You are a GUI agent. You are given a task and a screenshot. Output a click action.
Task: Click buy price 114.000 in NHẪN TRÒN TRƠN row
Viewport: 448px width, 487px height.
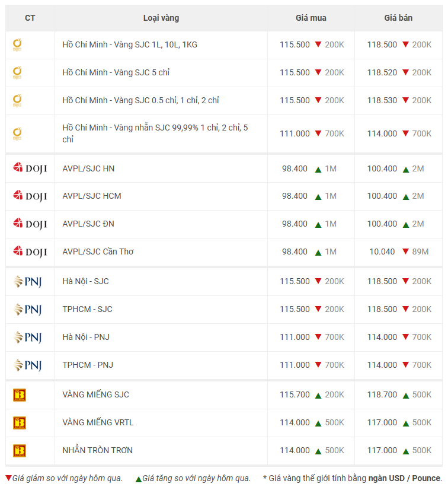[295, 450]
